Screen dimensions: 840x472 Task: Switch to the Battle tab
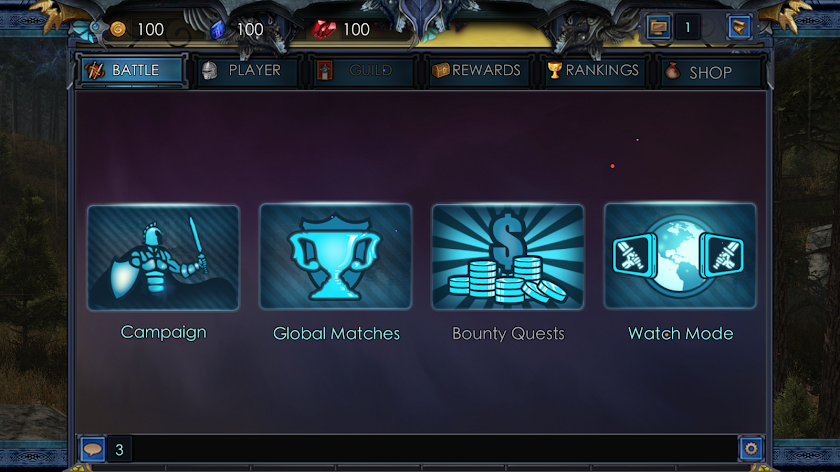click(x=132, y=70)
